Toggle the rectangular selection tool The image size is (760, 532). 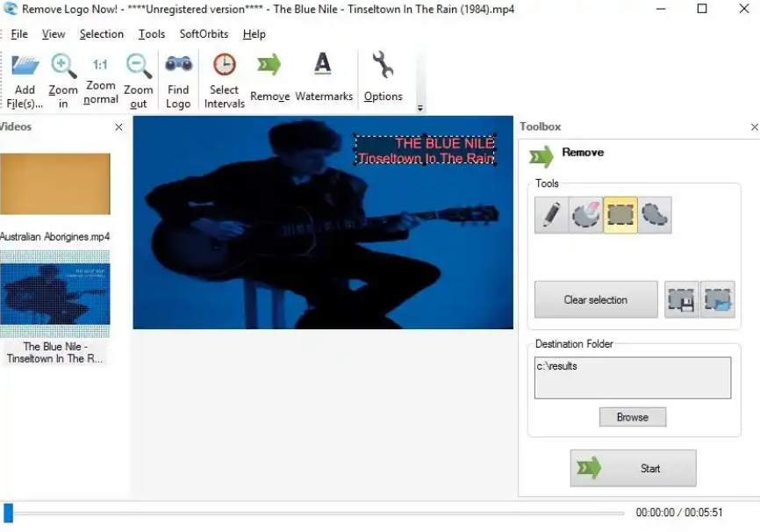(620, 215)
